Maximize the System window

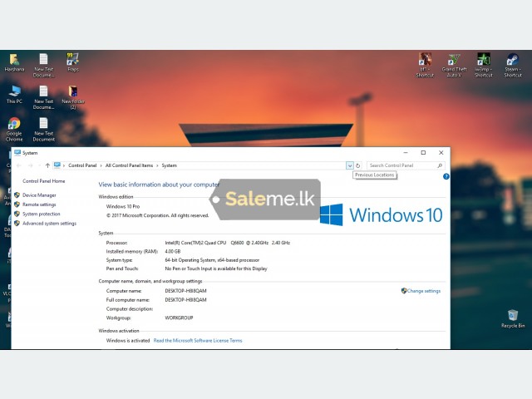pos(423,153)
